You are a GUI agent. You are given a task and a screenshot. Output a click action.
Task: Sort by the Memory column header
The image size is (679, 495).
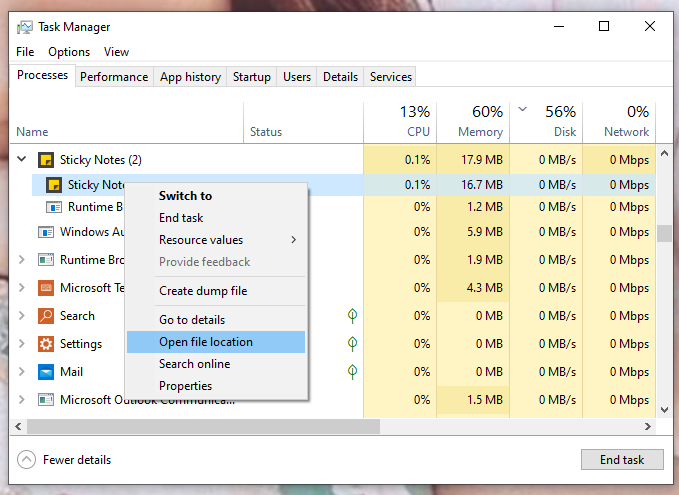473,123
